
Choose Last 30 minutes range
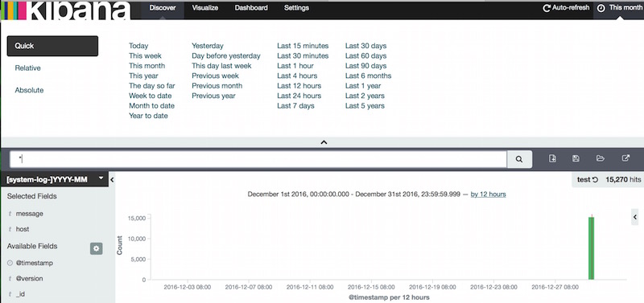303,55
